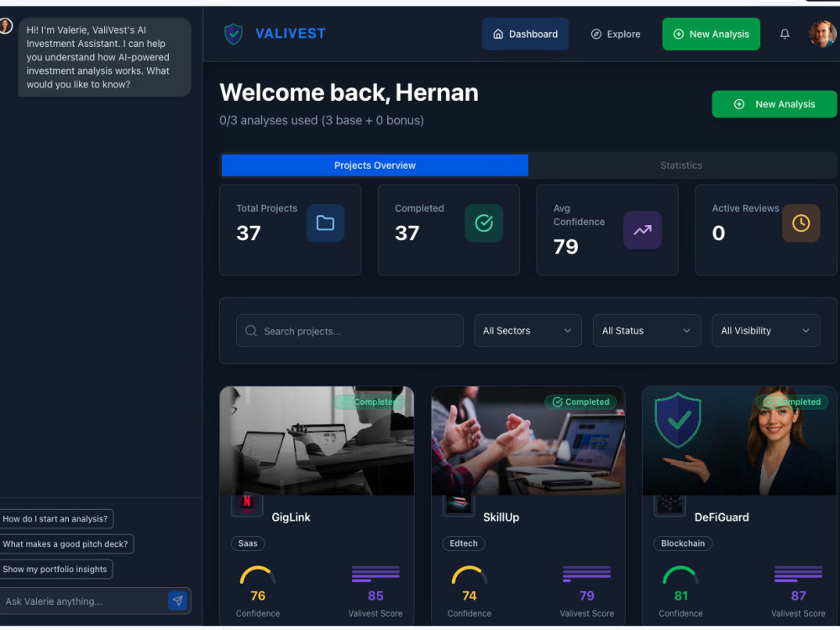
Task: Click the Edtech tag on SkillUp
Action: [464, 543]
